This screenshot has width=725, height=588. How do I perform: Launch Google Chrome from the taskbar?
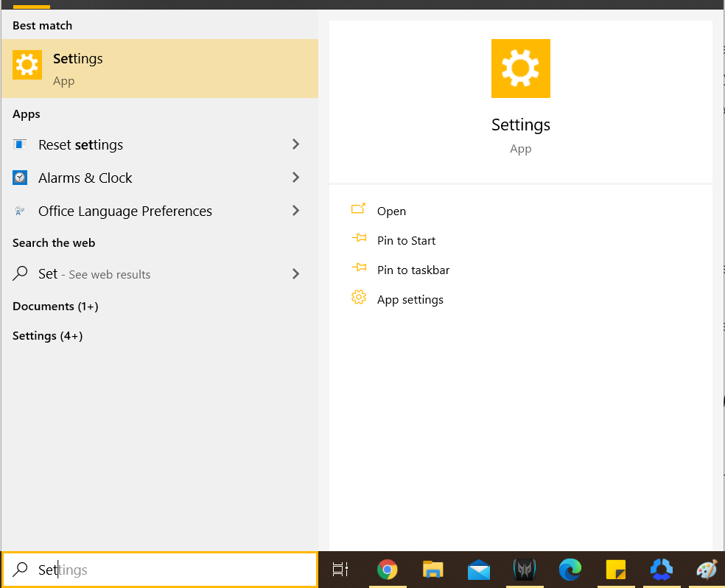[x=388, y=570]
